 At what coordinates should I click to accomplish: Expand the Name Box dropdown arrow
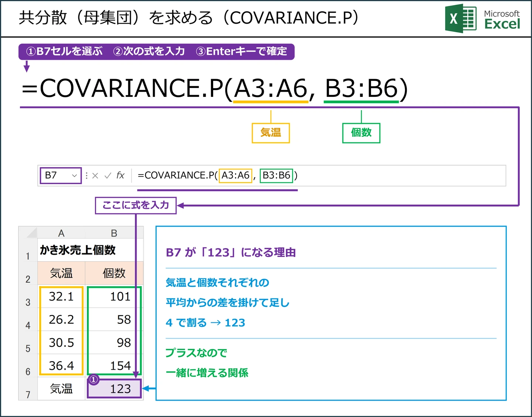(x=74, y=176)
